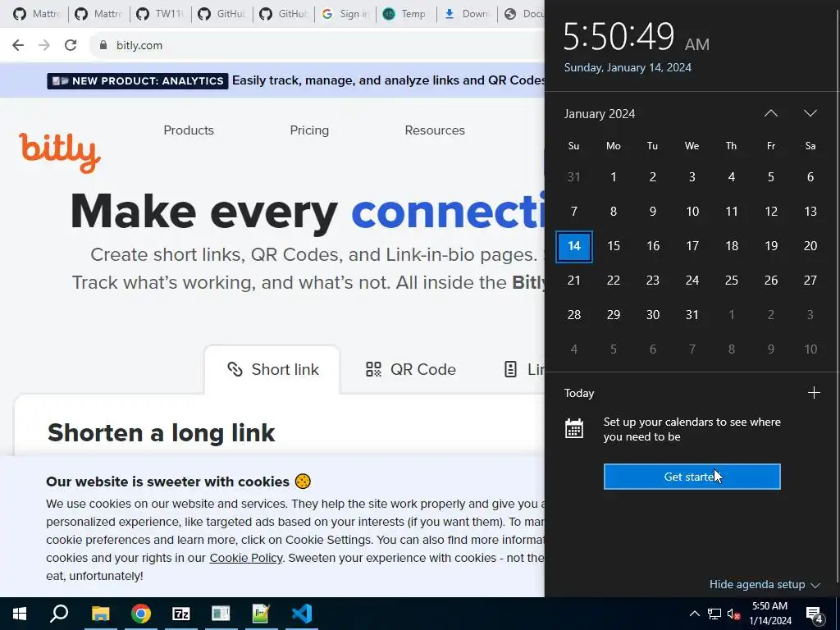The height and width of the screenshot is (630, 840).
Task: Open the Windows Start menu
Action: tap(20, 614)
